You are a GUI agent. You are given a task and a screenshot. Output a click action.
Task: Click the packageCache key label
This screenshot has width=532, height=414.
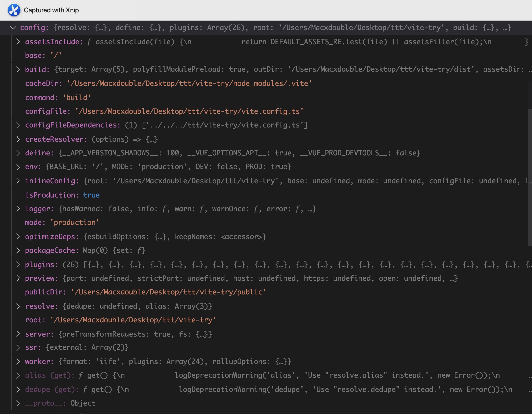[52, 250]
